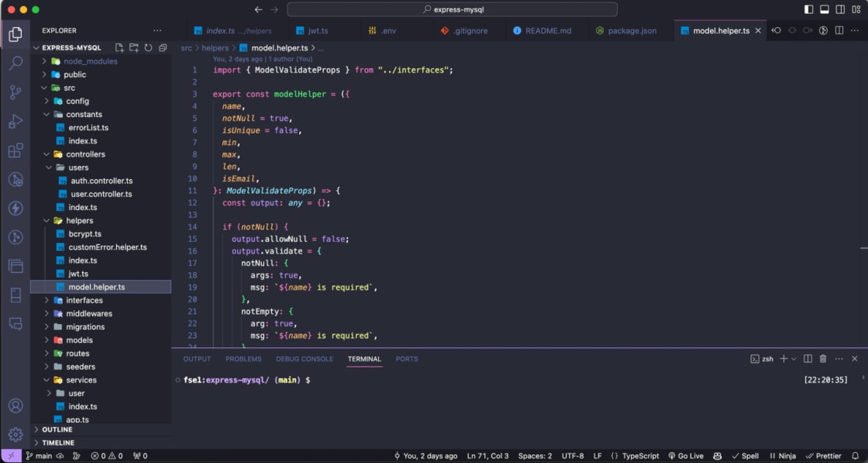Toggle bottom panel layout button
Screen dimensions: 868x463
pos(825,9)
